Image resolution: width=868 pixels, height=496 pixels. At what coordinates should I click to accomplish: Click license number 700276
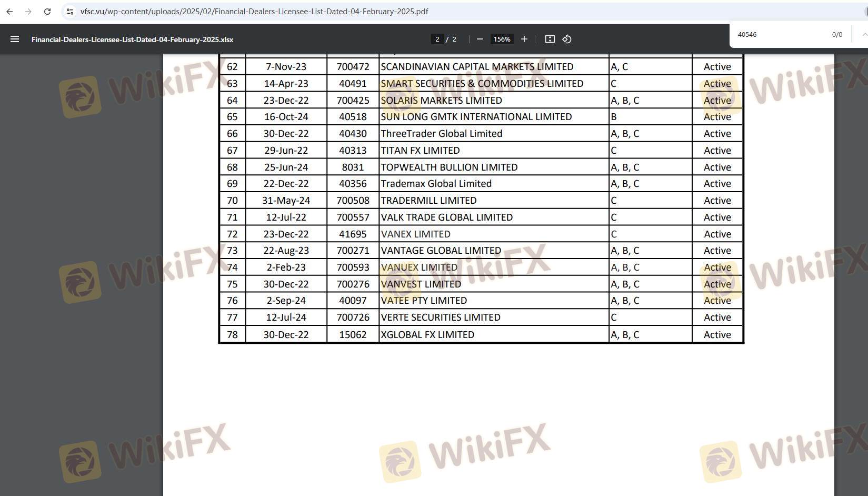353,284
